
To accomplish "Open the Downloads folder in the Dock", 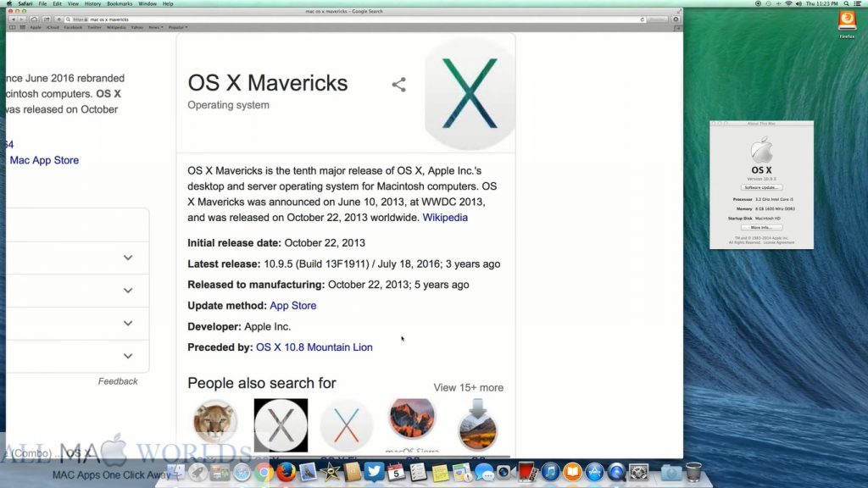I will coord(671,472).
